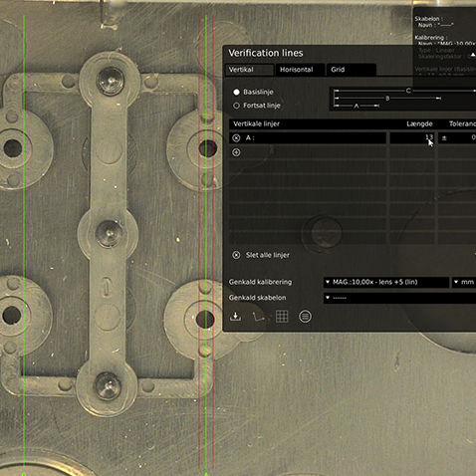Image resolution: width=476 pixels, height=476 pixels.
Task: Open the Horisontal tab
Action: 300,70
